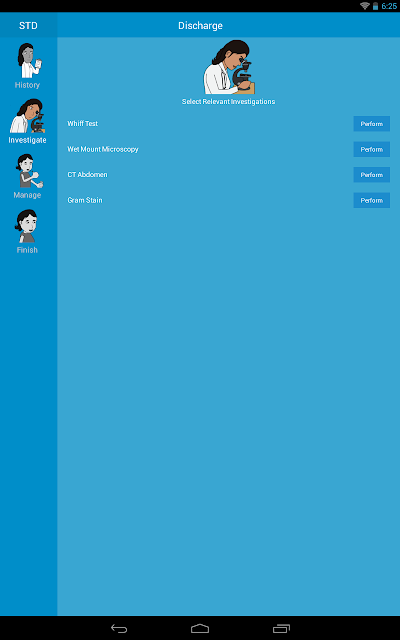Perform the Gram Stain
The image size is (400, 640).
click(x=371, y=200)
